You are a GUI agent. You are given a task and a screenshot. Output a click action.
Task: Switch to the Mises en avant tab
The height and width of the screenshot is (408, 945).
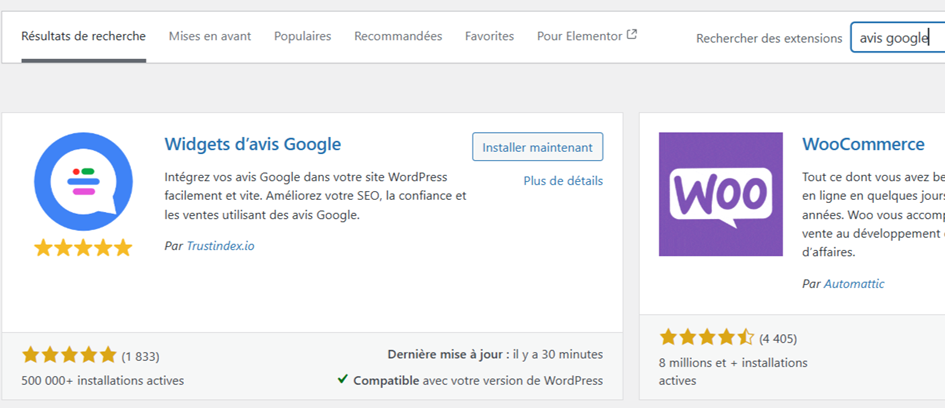click(x=210, y=36)
